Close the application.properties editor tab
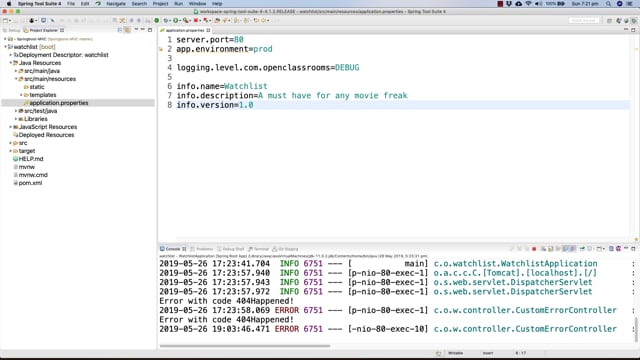This screenshot has height=360, width=640. pos(208,30)
